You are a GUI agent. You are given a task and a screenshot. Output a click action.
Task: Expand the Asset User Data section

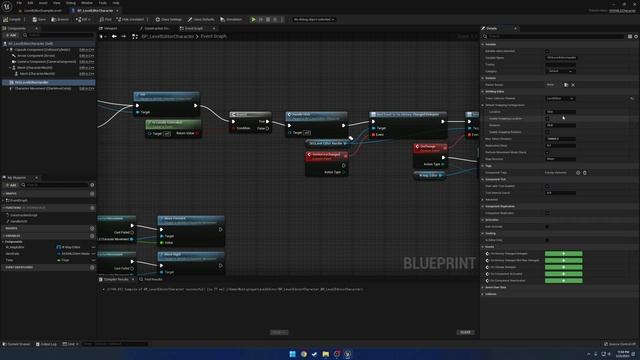(483, 287)
